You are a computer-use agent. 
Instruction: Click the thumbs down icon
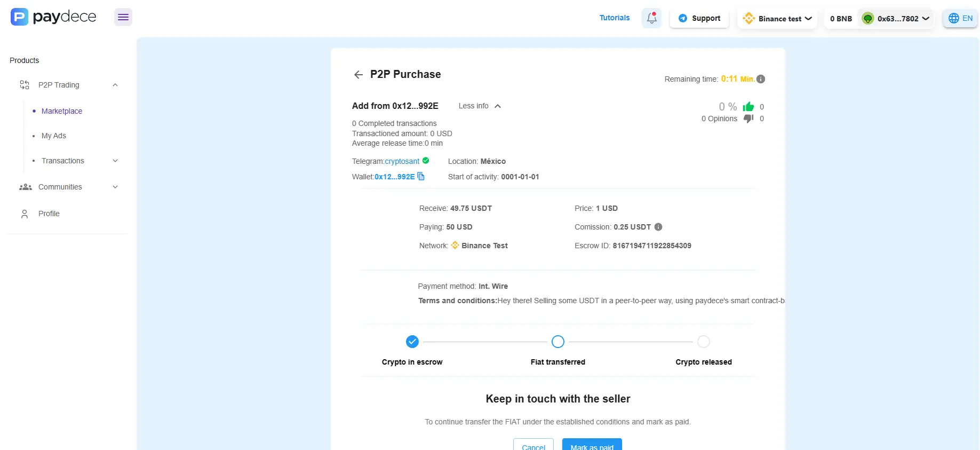click(x=748, y=119)
